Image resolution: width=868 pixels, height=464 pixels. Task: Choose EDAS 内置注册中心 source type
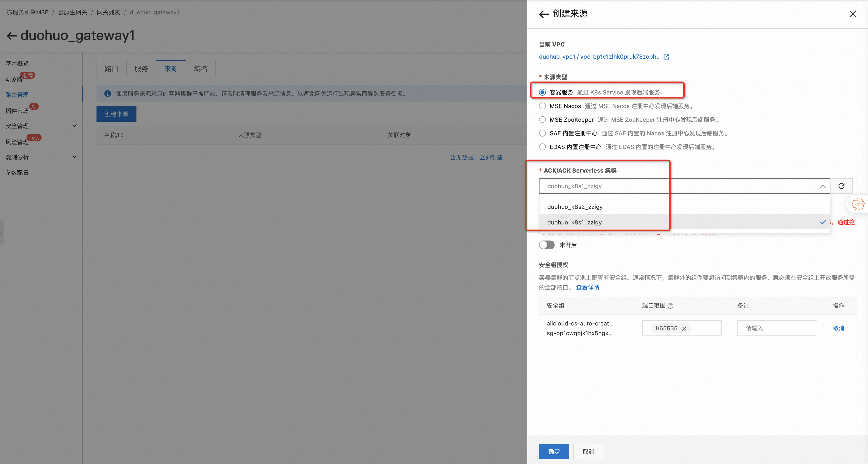(542, 147)
